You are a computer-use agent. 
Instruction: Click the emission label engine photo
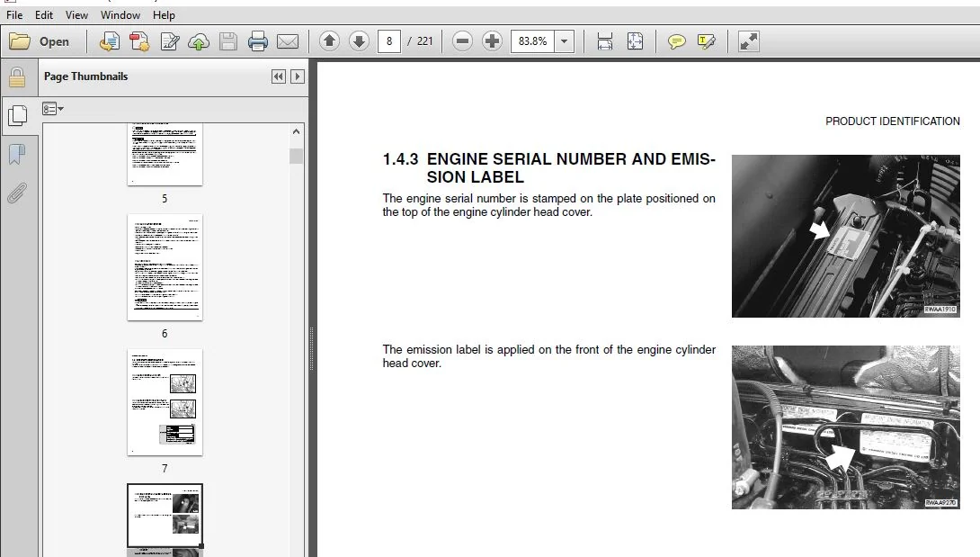click(x=846, y=427)
